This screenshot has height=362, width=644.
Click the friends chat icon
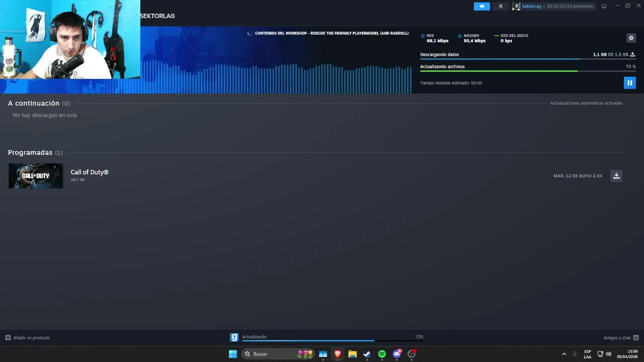pyautogui.click(x=636, y=338)
